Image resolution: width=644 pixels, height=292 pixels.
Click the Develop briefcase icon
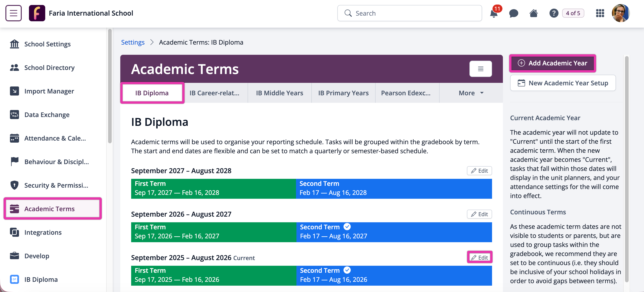pos(14,256)
